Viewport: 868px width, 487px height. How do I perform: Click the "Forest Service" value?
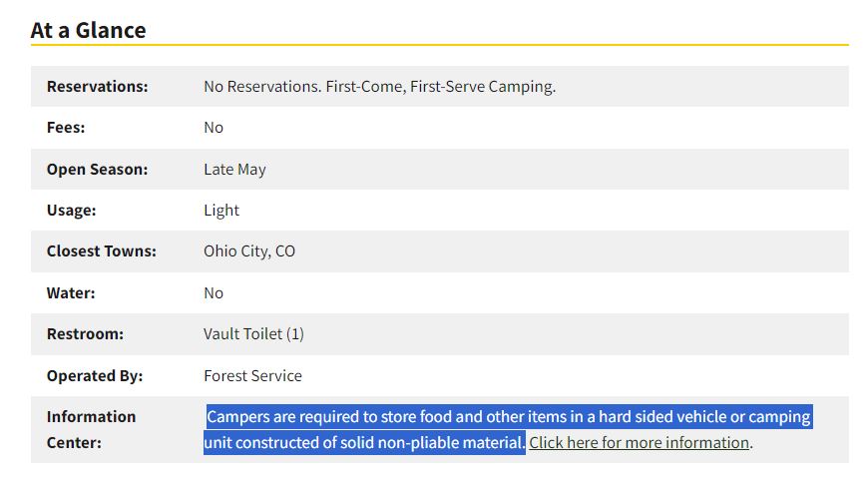(x=252, y=376)
